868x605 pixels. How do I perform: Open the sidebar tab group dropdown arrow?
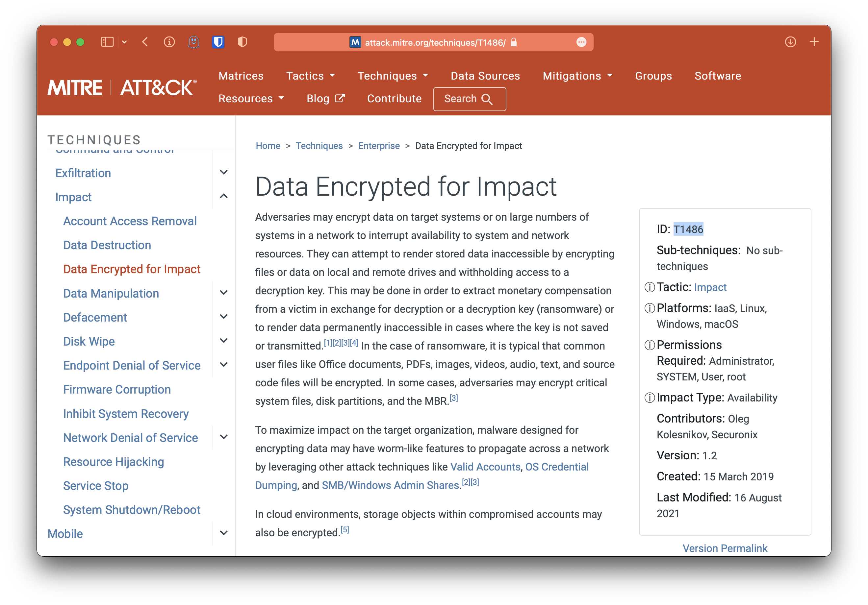point(124,42)
